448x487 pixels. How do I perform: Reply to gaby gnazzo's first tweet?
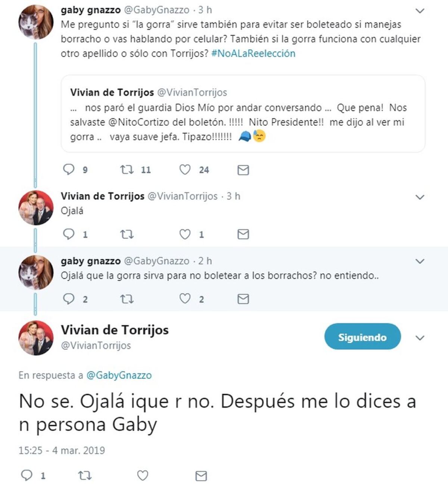[69, 170]
